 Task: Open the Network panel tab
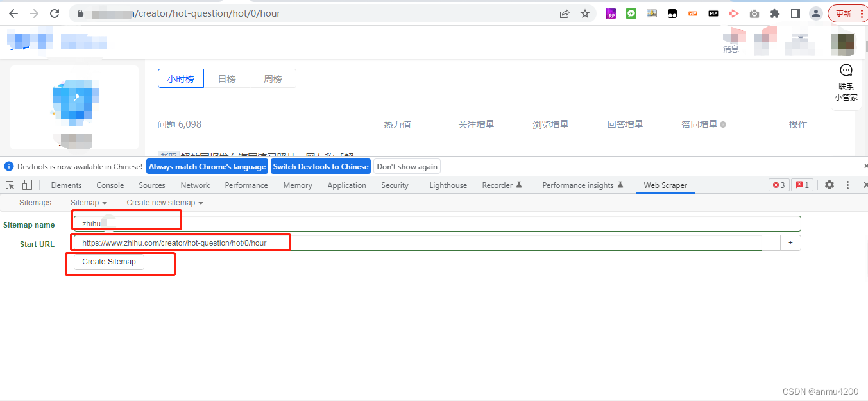[x=195, y=185]
